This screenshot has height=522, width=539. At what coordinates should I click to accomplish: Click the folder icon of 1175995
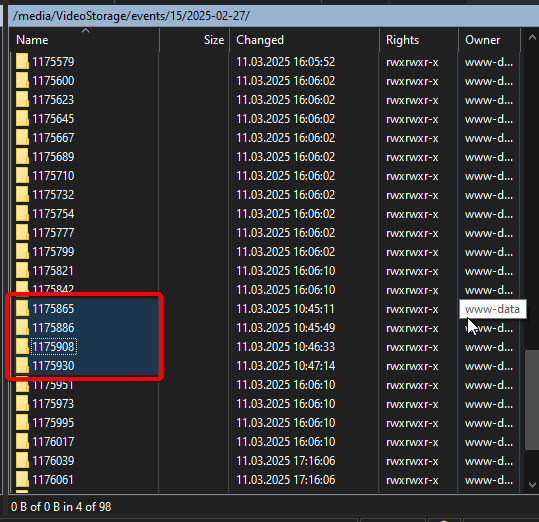(22, 423)
